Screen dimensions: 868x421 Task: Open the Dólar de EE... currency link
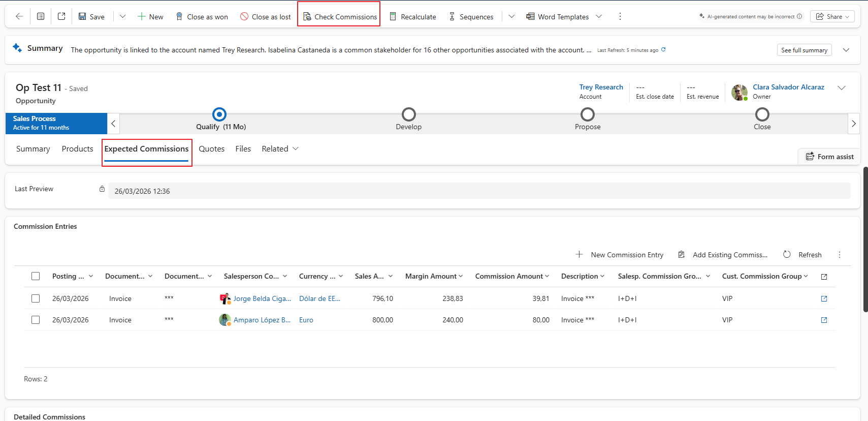(x=319, y=298)
